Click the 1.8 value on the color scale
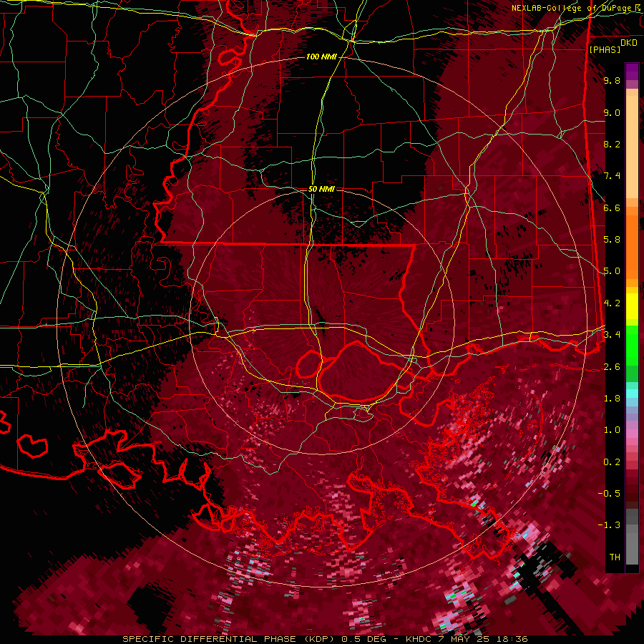644x644 pixels. pyautogui.click(x=612, y=399)
